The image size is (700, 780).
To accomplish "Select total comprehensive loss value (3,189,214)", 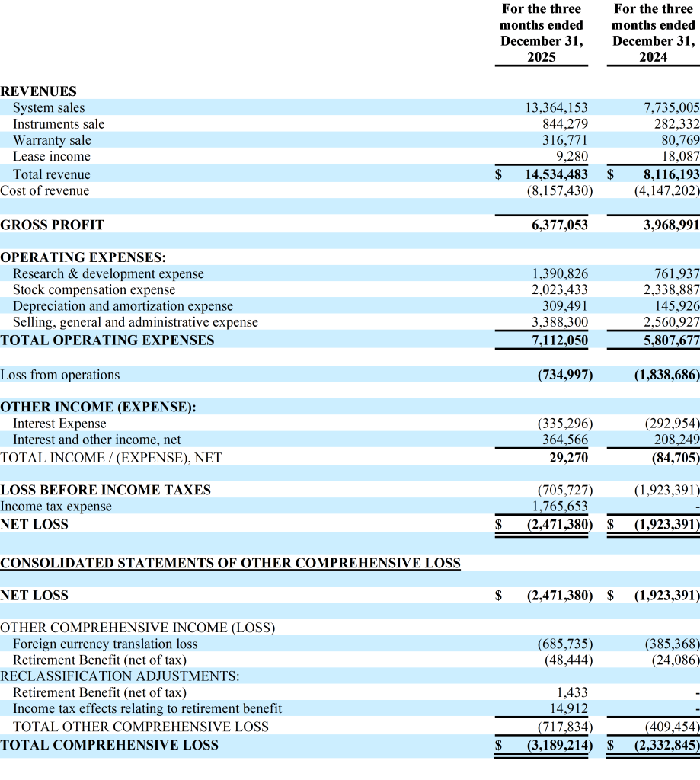I will tap(560, 745).
